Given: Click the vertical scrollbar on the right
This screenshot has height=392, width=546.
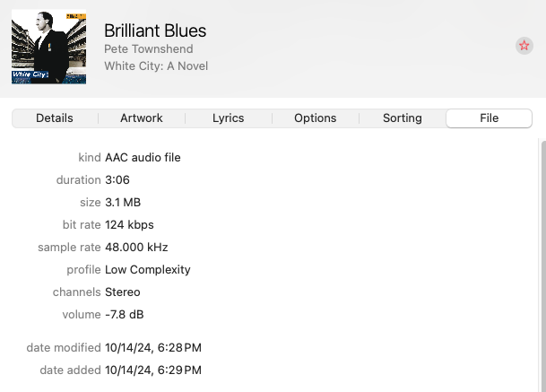Looking at the screenshot, I should tap(541, 260).
